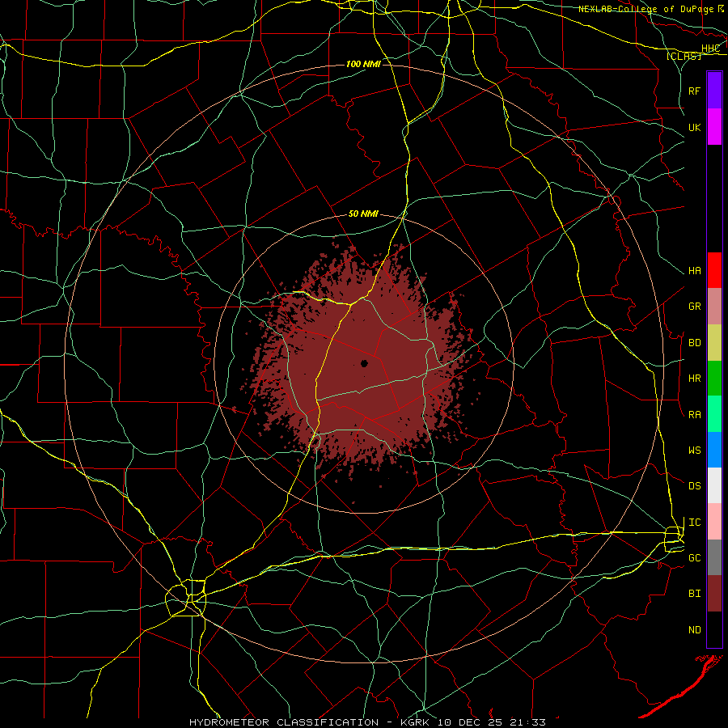Image resolution: width=728 pixels, height=728 pixels.
Task: Click the HA red legend swatch
Action: [714, 270]
